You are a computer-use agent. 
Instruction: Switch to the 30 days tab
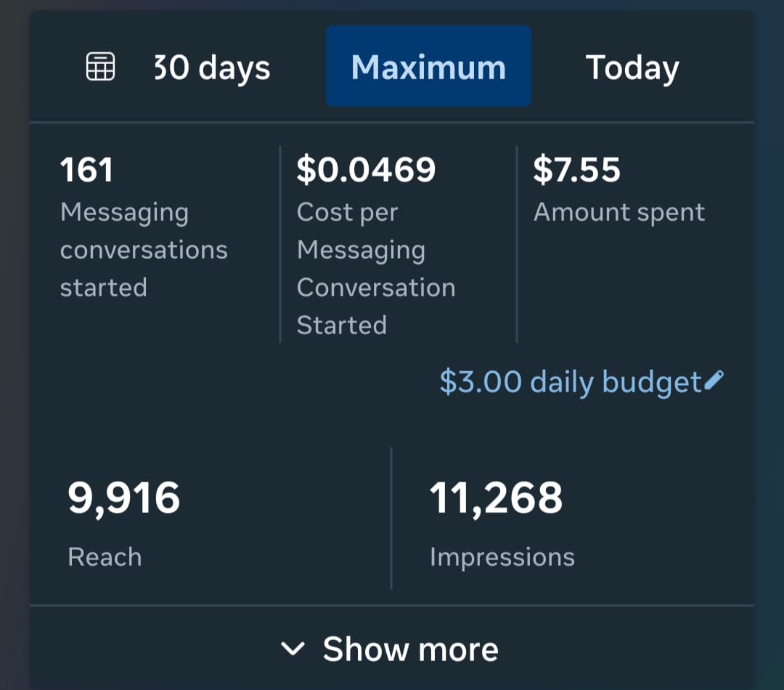click(x=212, y=68)
